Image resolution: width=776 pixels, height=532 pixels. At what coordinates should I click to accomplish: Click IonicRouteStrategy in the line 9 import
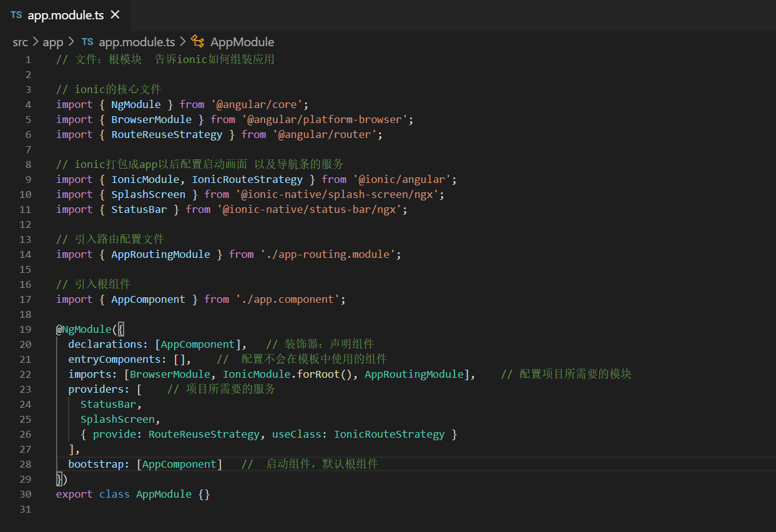247,179
